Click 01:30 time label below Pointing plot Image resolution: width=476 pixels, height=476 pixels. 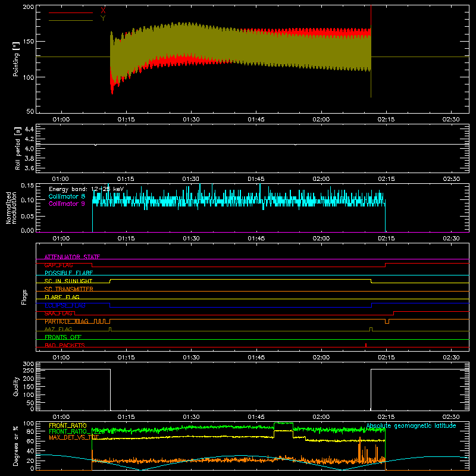point(191,120)
